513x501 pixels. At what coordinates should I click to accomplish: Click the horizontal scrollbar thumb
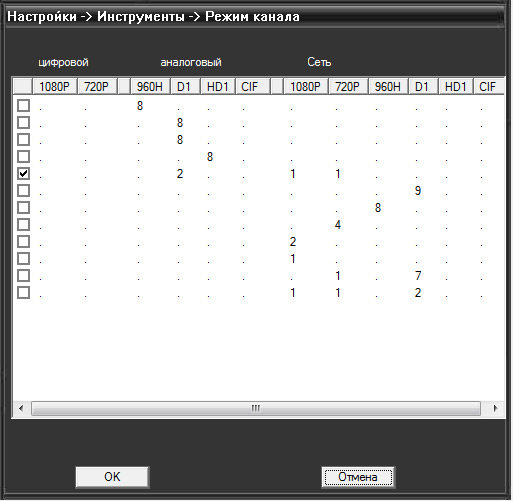(x=256, y=408)
